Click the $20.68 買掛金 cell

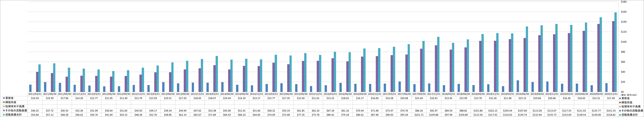coord(404,98)
